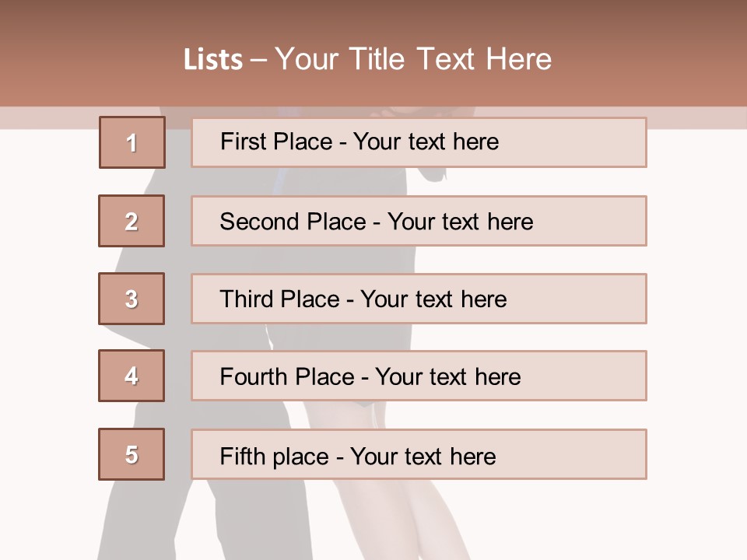Image resolution: width=747 pixels, height=560 pixels.
Task: Click the number 5 square
Action: [132, 454]
